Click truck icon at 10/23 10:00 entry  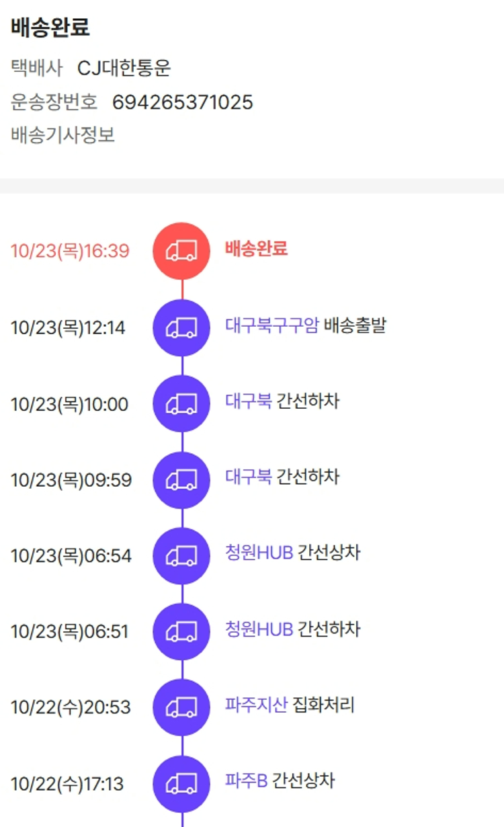181,403
